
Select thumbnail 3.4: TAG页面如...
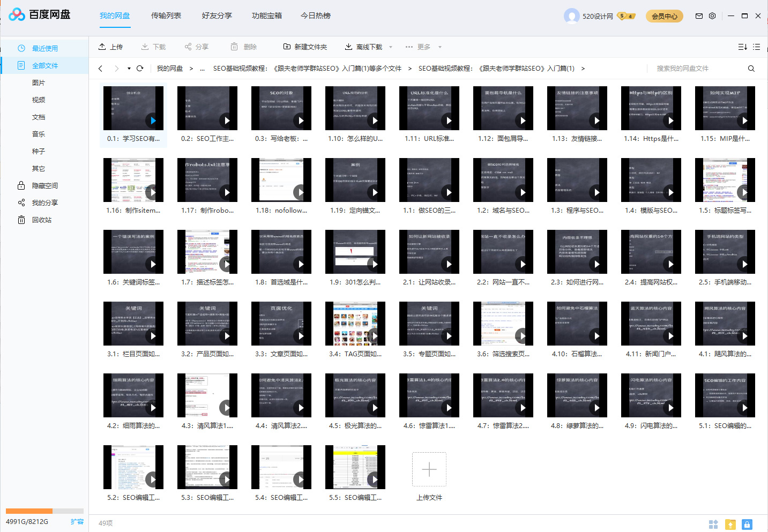pos(355,324)
